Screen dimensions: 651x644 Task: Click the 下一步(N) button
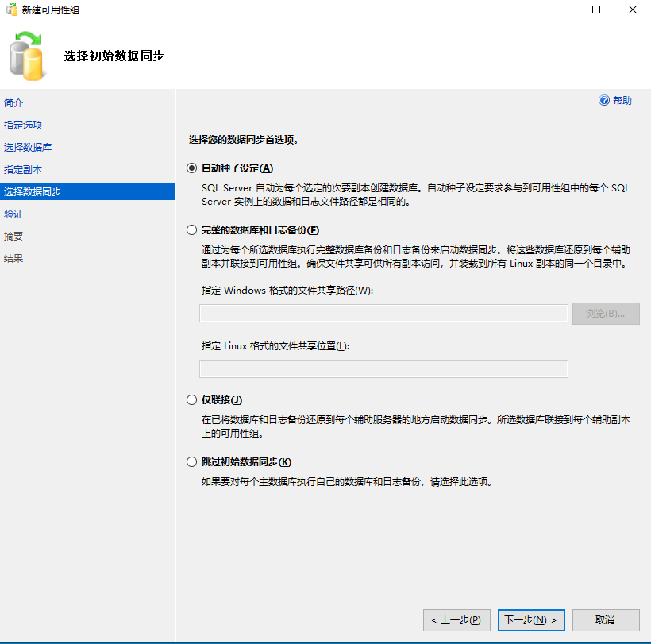531,620
